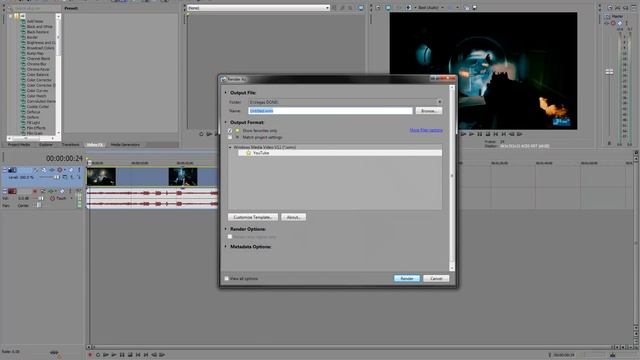
Task: Switch to the Transitions tab
Action: coord(71,144)
